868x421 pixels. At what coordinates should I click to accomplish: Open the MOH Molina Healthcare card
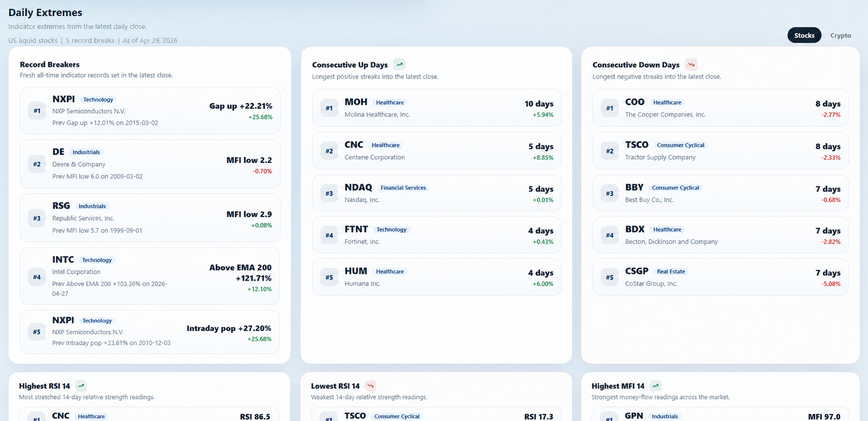[x=437, y=108]
